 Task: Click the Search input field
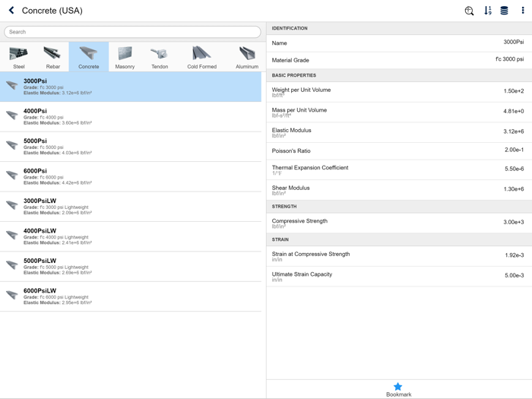(132, 32)
